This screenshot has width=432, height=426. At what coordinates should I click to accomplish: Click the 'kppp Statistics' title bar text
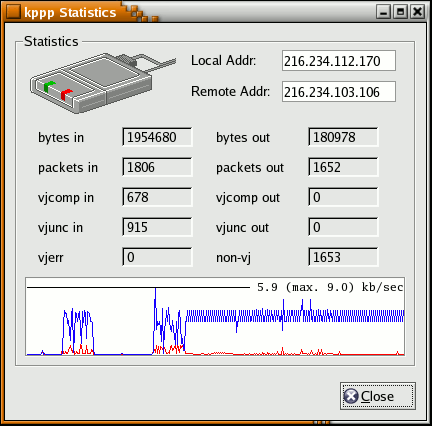pyautogui.click(x=70, y=12)
